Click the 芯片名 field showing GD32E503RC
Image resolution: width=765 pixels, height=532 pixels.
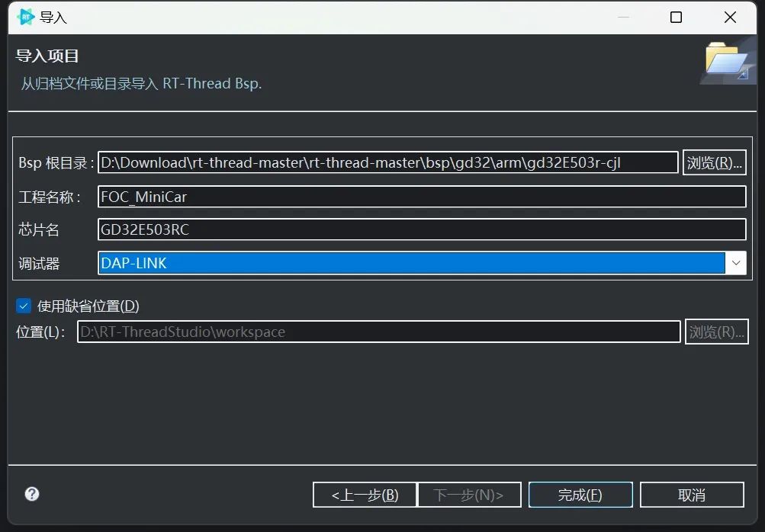(422, 229)
